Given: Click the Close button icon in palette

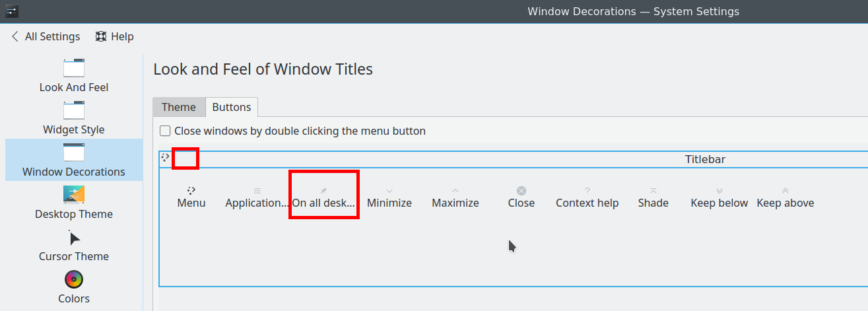Looking at the screenshot, I should 521,190.
